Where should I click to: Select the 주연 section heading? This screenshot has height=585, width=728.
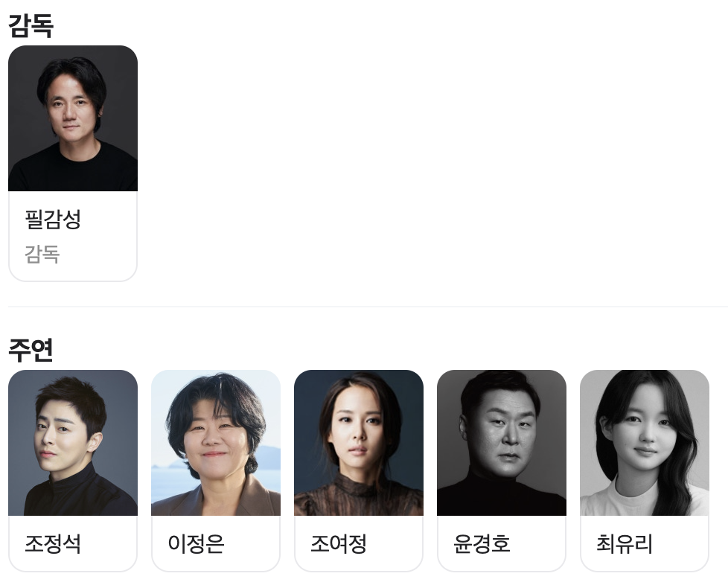[31, 350]
